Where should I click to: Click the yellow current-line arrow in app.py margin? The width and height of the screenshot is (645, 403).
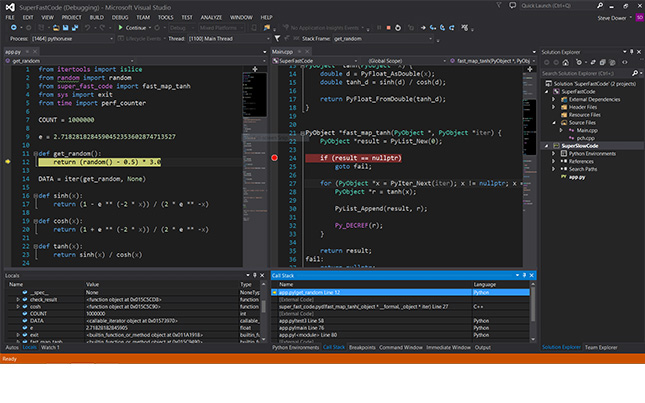[8, 160]
